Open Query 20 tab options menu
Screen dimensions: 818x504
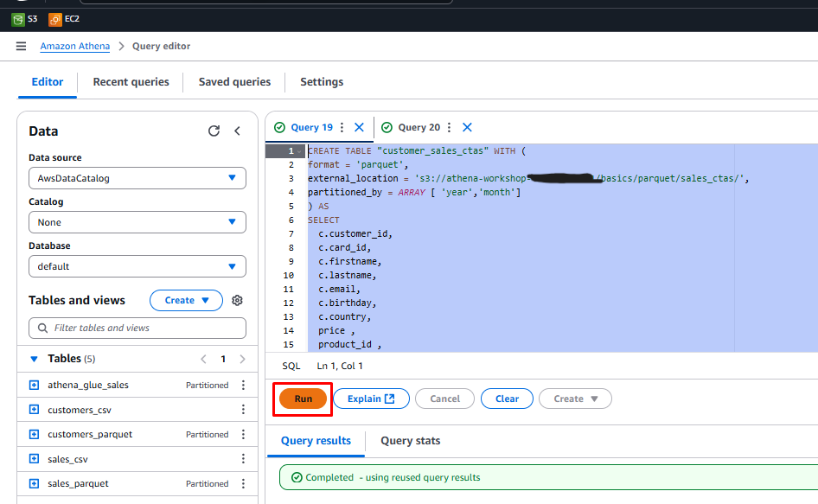(x=449, y=127)
